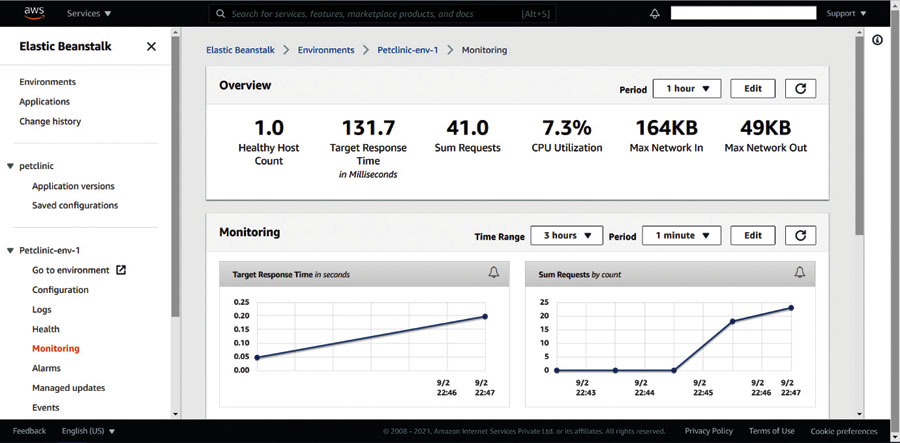Click the Petclinic-env-1 breadcrumb link
Viewport: 900px width, 443px height.
[x=407, y=50]
